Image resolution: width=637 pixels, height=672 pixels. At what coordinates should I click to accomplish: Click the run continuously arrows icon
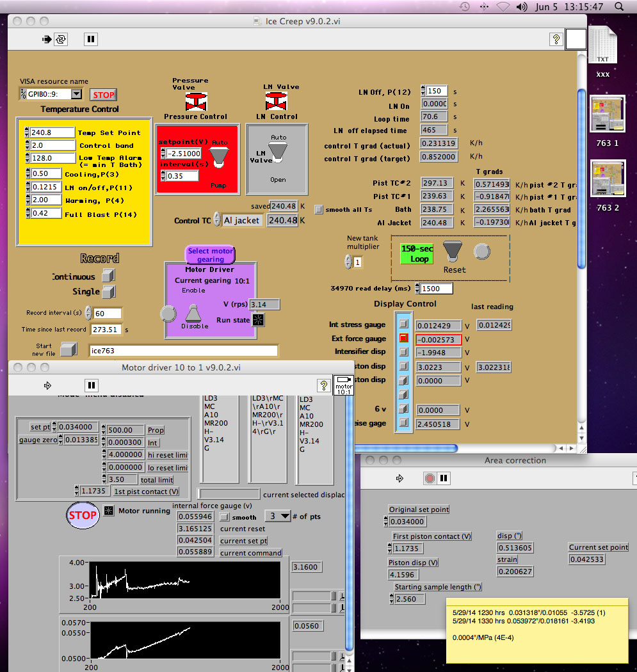[60, 40]
